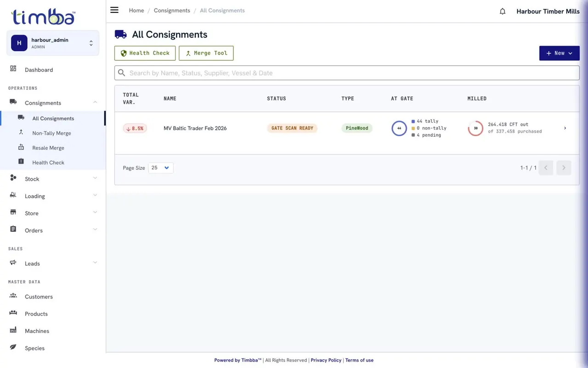Collapse the Consignments sidebar section
The image size is (588, 368).
[x=95, y=102]
